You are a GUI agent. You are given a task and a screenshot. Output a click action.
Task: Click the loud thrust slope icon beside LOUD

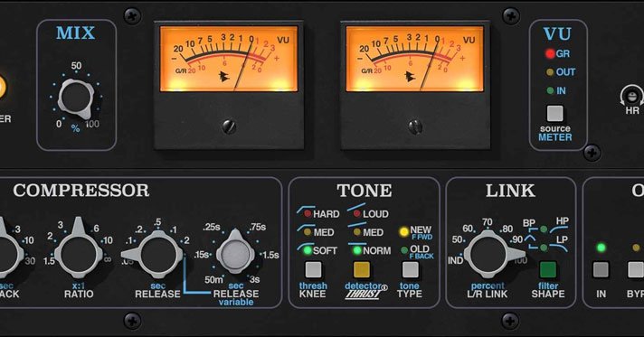point(356,207)
